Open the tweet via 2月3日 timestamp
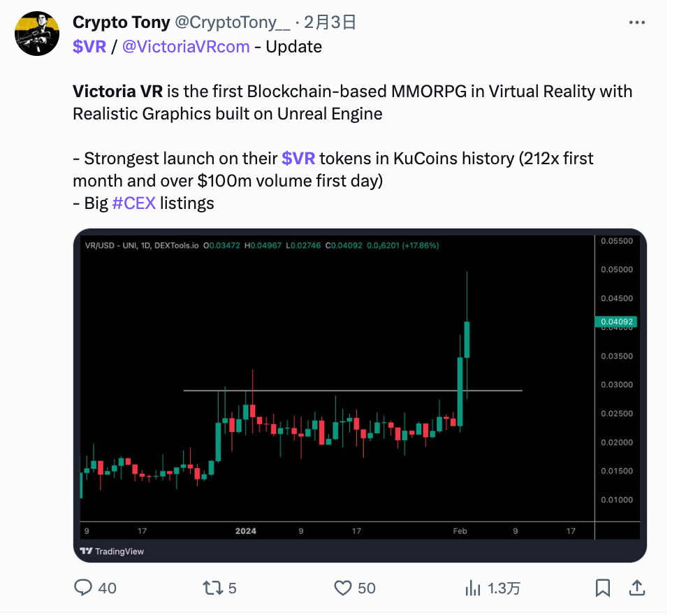The height and width of the screenshot is (615, 700). pos(330,22)
